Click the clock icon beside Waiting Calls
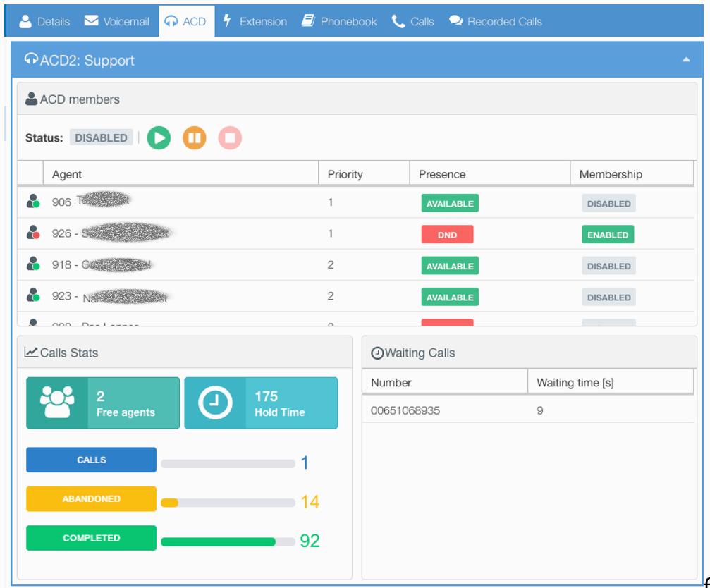The width and height of the screenshot is (710, 588). [376, 352]
